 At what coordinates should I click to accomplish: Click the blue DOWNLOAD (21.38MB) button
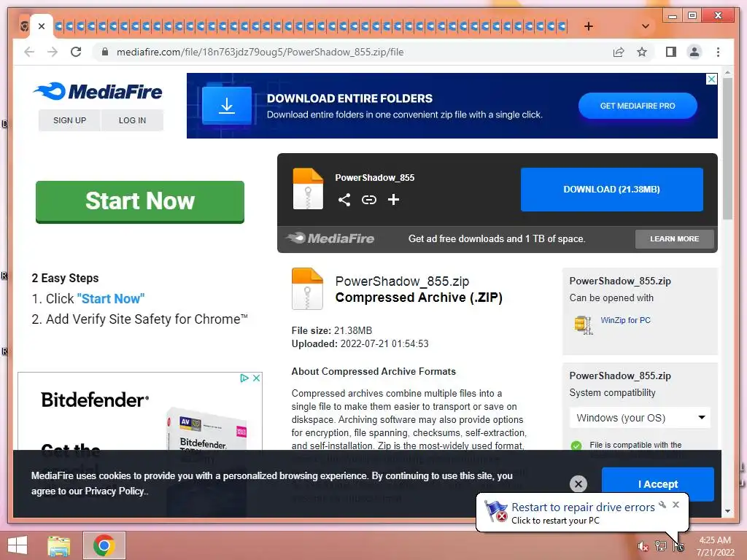(612, 190)
